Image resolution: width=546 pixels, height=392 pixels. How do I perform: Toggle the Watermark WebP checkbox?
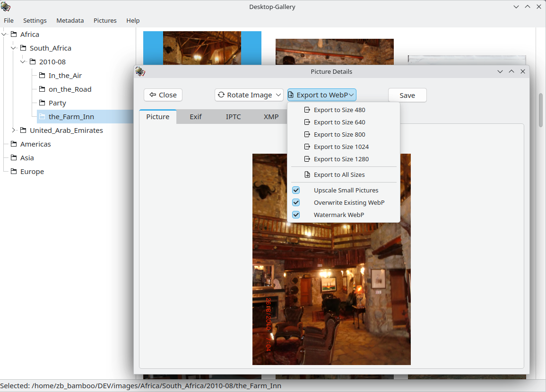[296, 215]
